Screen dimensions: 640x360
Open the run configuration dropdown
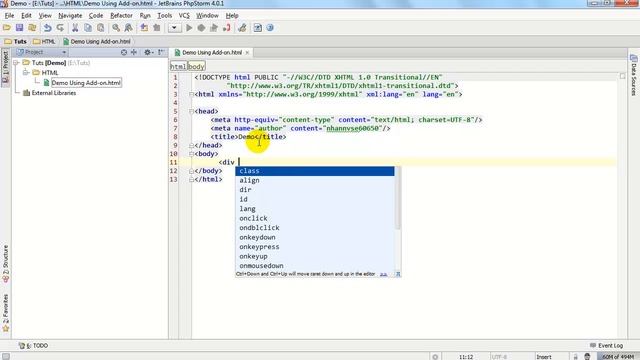click(x=174, y=28)
